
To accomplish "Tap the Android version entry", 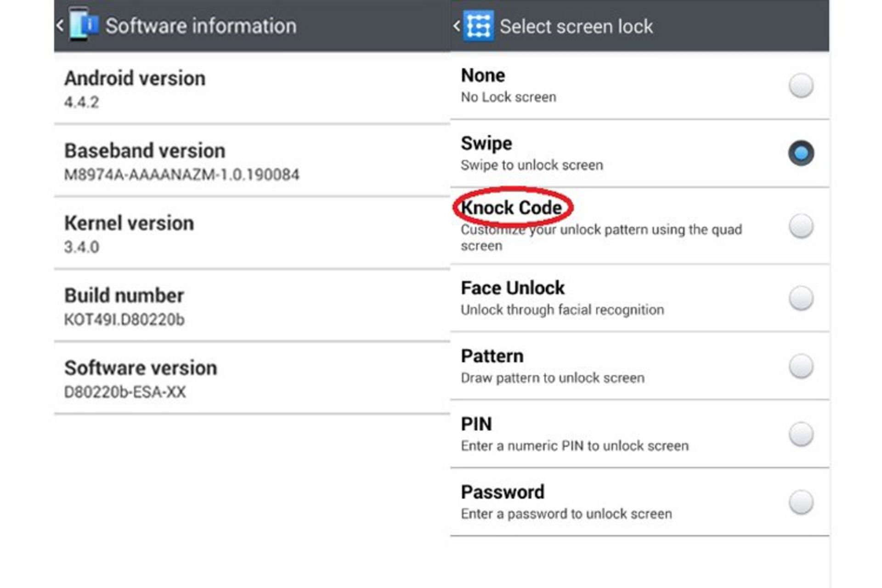I will 252,89.
